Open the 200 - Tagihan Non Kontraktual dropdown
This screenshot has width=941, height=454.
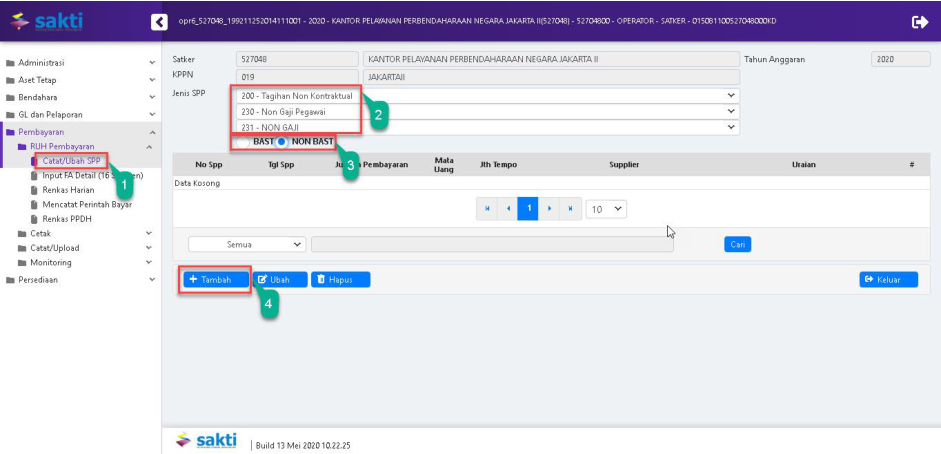[x=486, y=96]
